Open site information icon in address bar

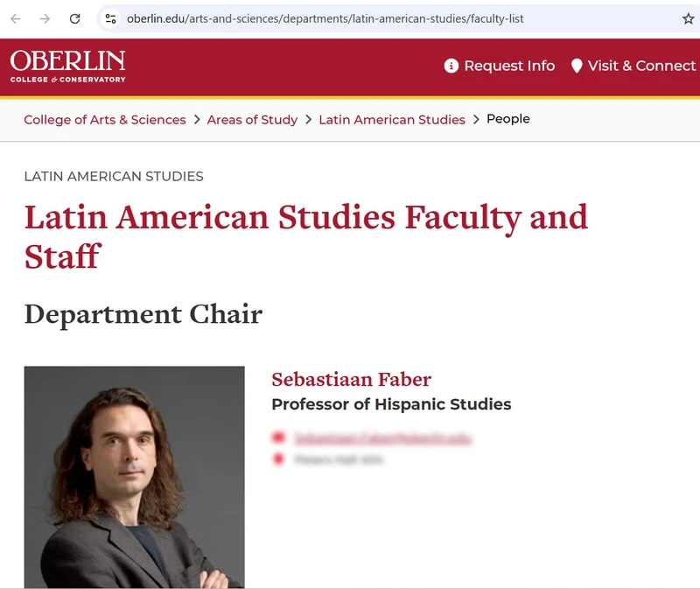[x=110, y=18]
